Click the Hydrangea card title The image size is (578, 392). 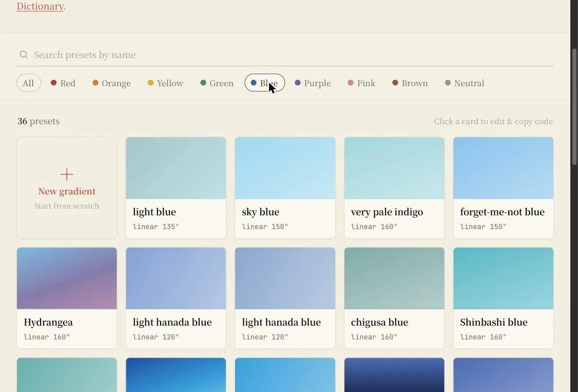(48, 322)
